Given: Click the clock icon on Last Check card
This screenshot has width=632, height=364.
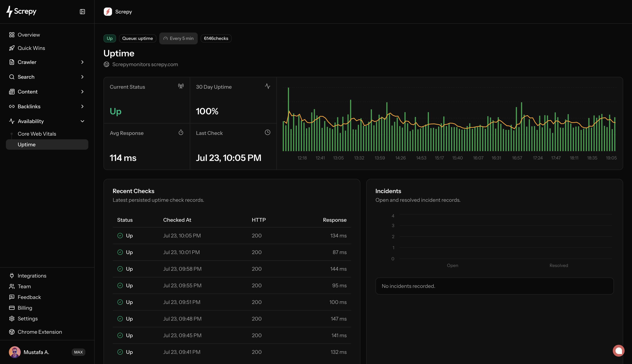Looking at the screenshot, I should [x=268, y=132].
